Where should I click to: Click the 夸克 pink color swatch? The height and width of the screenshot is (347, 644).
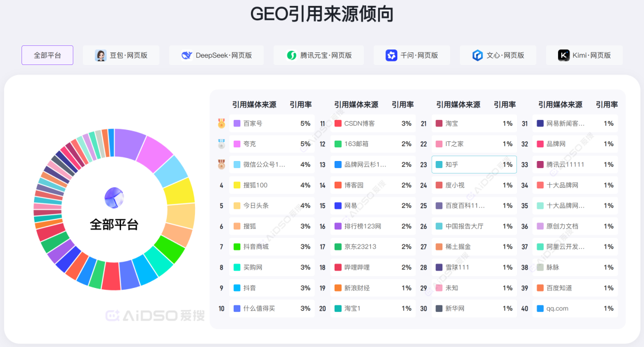(237, 144)
